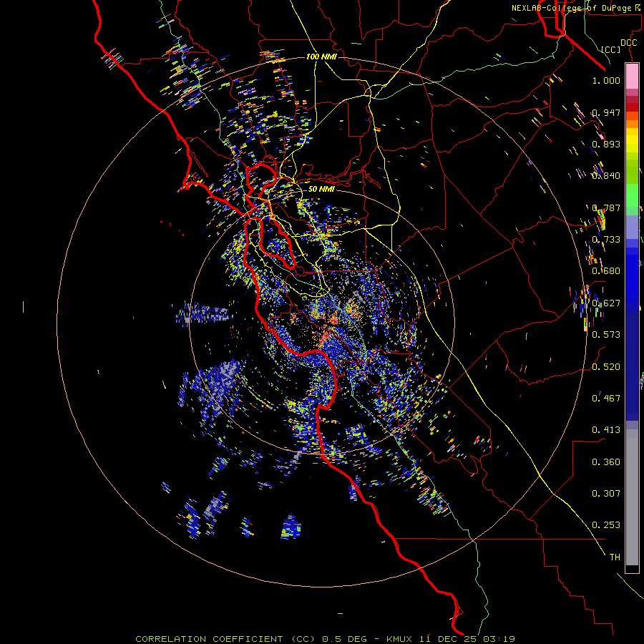Click the TH label at the scale bottom

(615, 557)
